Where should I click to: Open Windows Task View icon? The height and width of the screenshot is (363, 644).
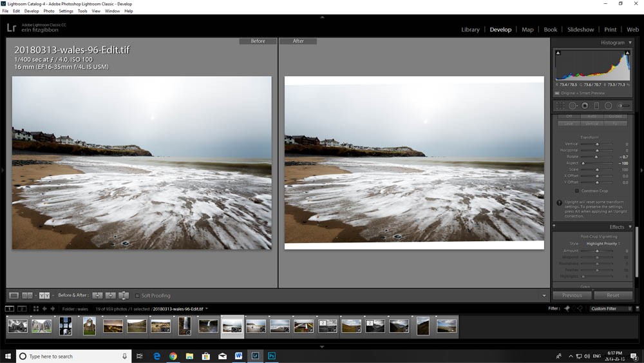pos(140,356)
